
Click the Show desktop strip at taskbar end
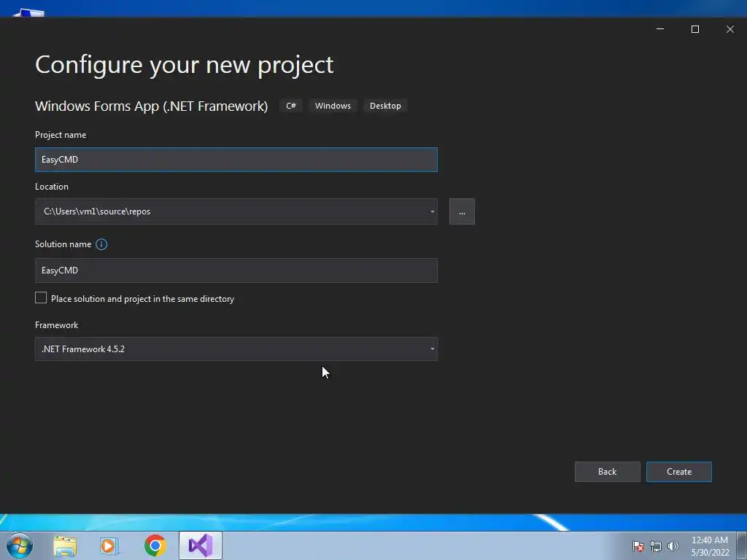point(742,545)
